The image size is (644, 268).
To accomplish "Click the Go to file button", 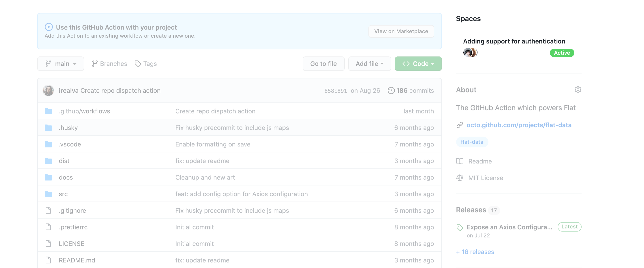I will tap(324, 63).
